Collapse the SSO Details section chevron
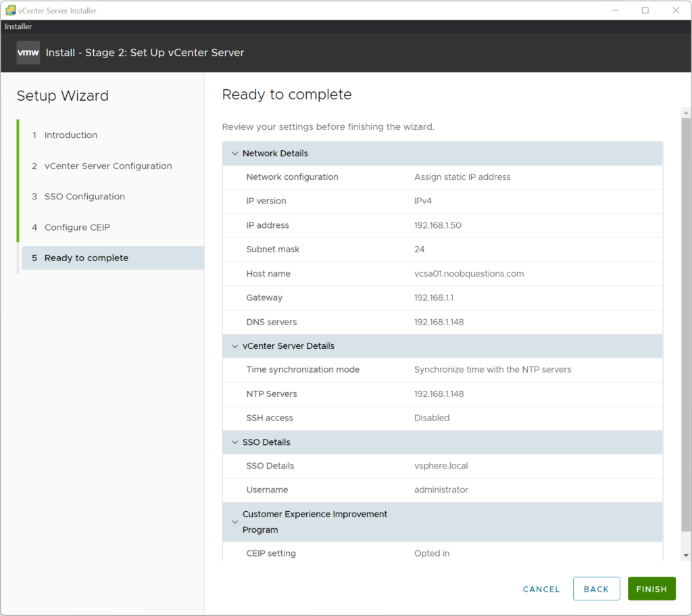Viewport: 692px width, 616px height. click(234, 442)
